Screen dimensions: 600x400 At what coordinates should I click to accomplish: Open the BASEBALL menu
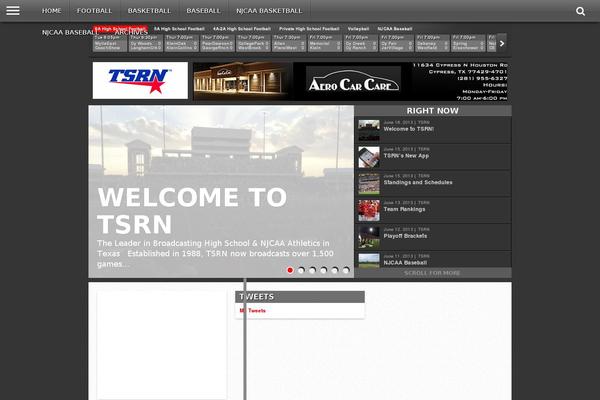[204, 11]
